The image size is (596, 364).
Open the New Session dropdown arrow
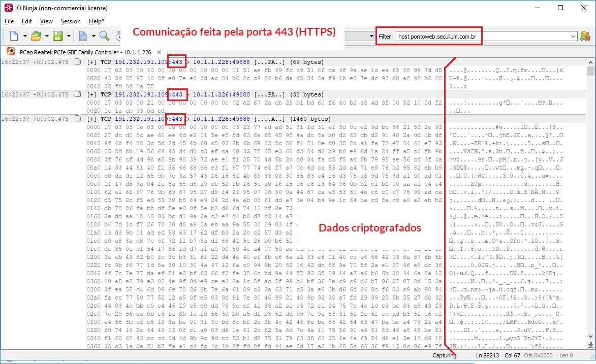tap(24, 36)
